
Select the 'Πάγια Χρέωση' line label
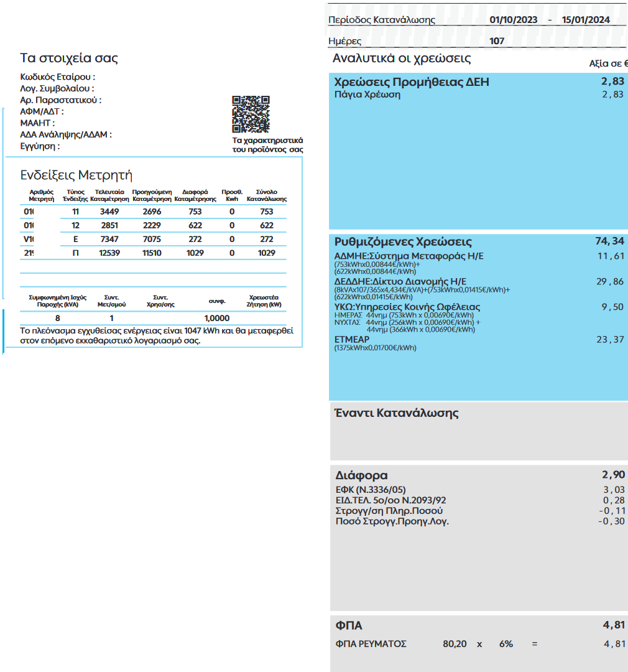click(x=367, y=95)
